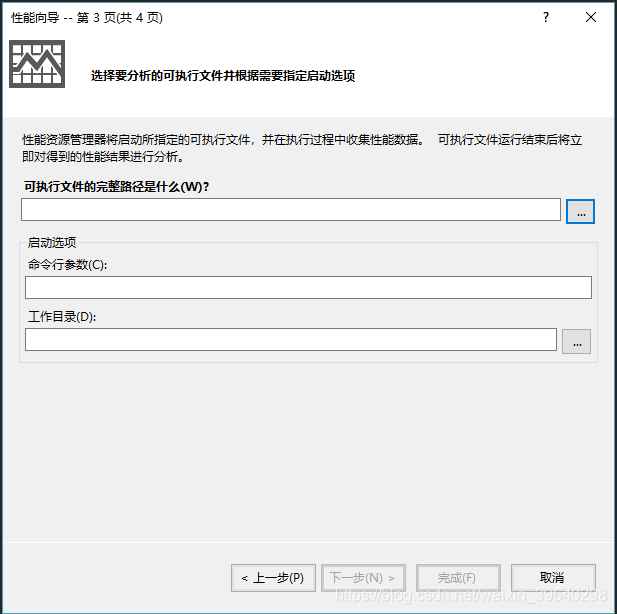Cancel the wizard with 取消 button
The height and width of the screenshot is (614, 617).
pos(553,578)
